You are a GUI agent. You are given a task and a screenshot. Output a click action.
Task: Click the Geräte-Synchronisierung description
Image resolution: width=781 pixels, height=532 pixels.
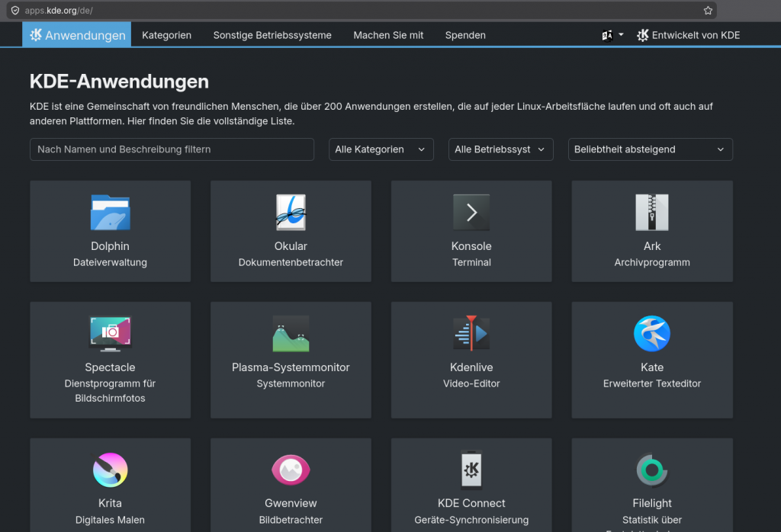[471, 520]
